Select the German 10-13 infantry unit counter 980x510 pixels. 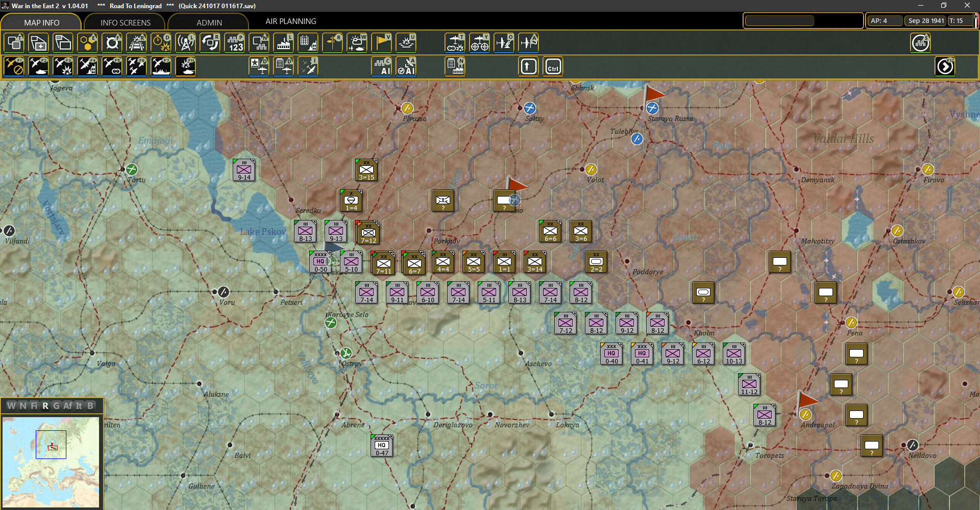(x=734, y=354)
